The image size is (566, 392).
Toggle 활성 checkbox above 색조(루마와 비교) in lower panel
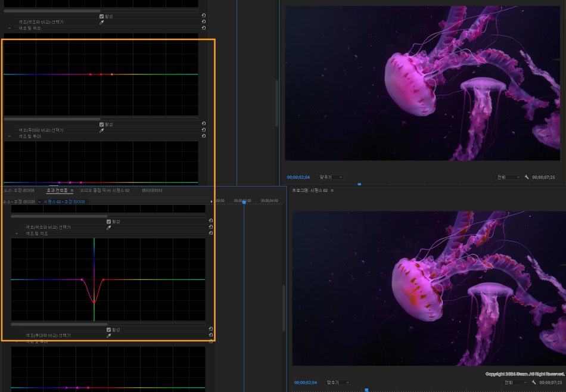click(x=108, y=330)
